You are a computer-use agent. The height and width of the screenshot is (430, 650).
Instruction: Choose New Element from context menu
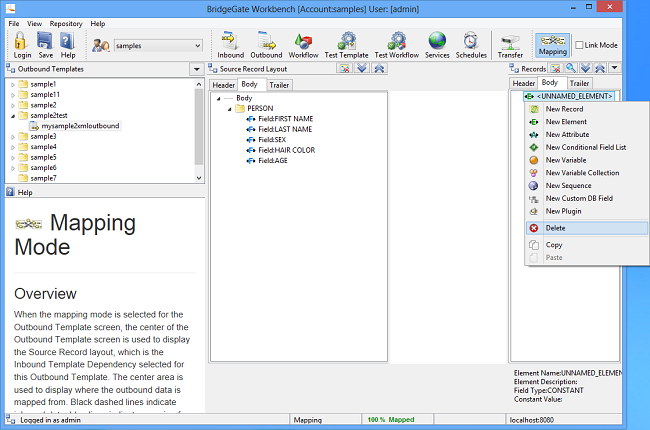[x=586, y=122]
